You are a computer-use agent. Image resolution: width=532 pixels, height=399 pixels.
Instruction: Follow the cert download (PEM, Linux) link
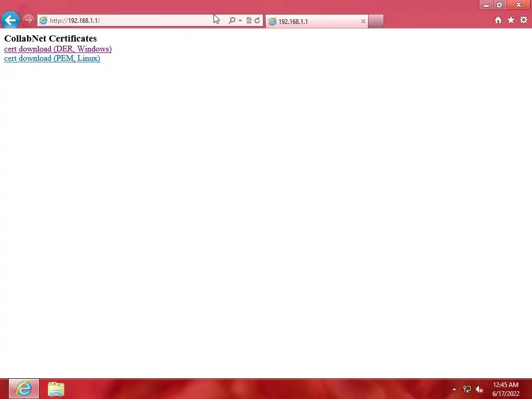point(52,58)
